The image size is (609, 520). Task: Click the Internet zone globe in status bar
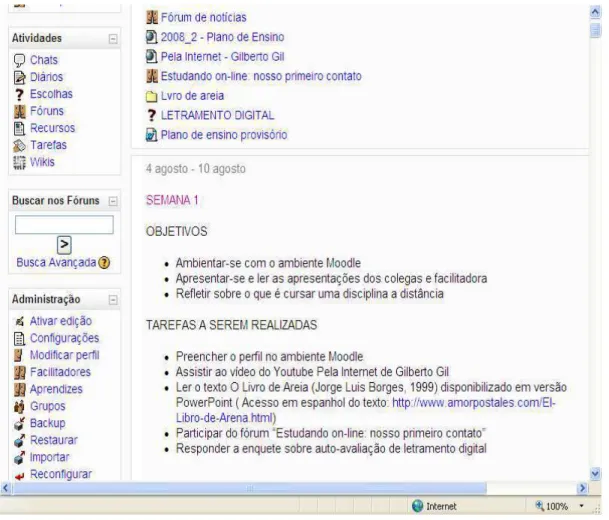coord(417,506)
